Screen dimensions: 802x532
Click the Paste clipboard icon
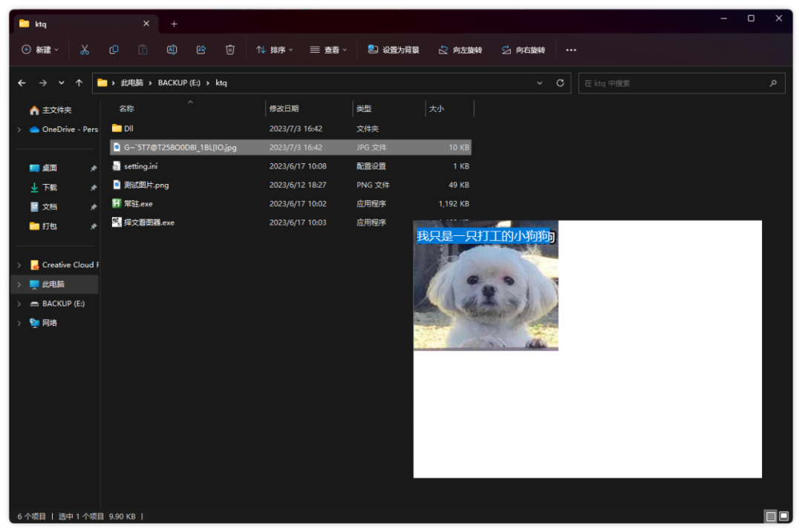(143, 50)
